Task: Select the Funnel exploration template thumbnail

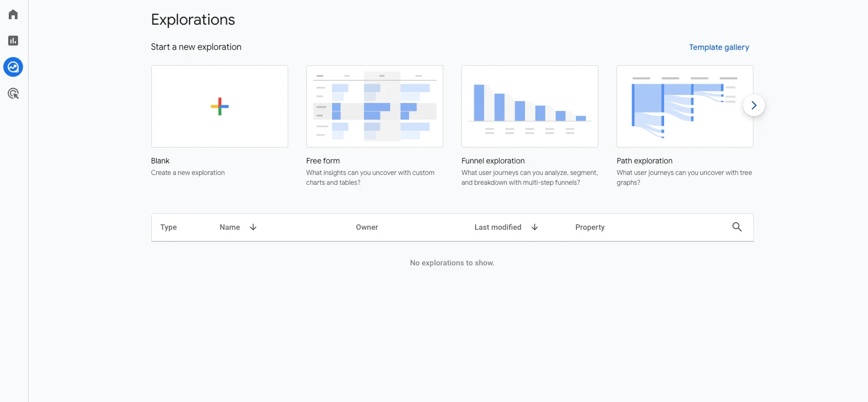Action: tap(530, 106)
